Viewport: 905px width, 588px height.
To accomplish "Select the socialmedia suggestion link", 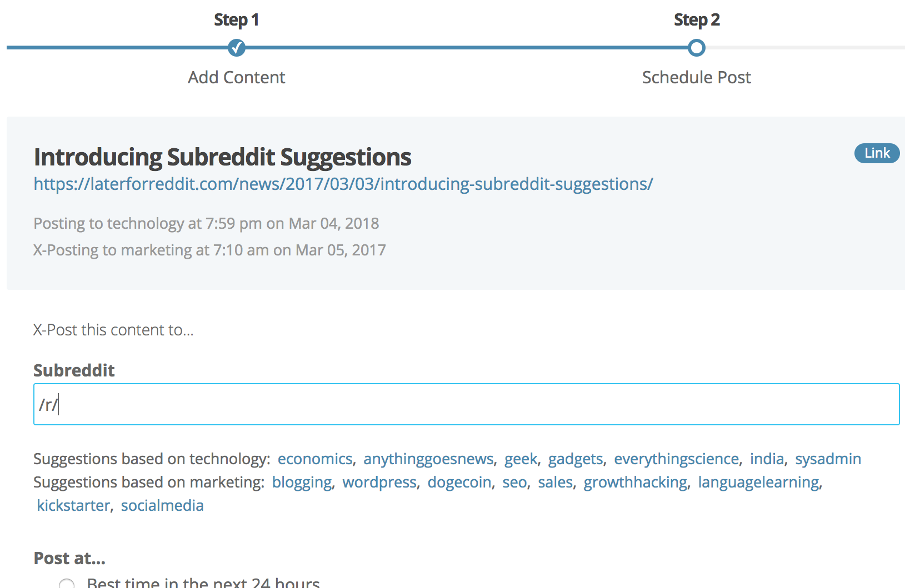I will click(162, 505).
